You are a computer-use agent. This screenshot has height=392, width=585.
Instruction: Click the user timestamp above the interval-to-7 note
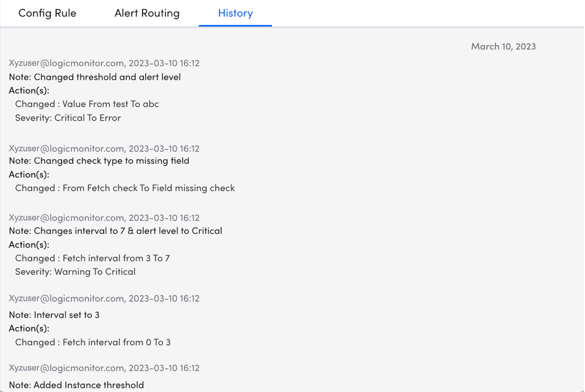104,218
